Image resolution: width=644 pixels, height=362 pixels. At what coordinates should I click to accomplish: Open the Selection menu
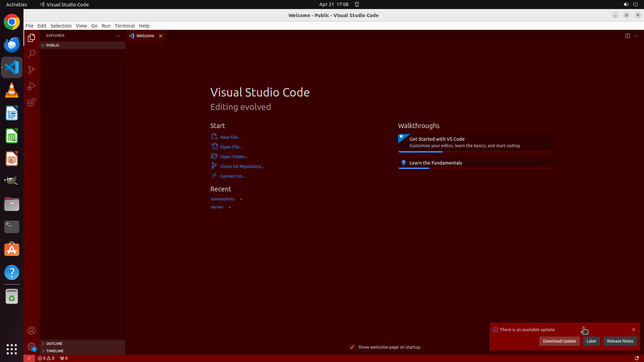(61, 26)
